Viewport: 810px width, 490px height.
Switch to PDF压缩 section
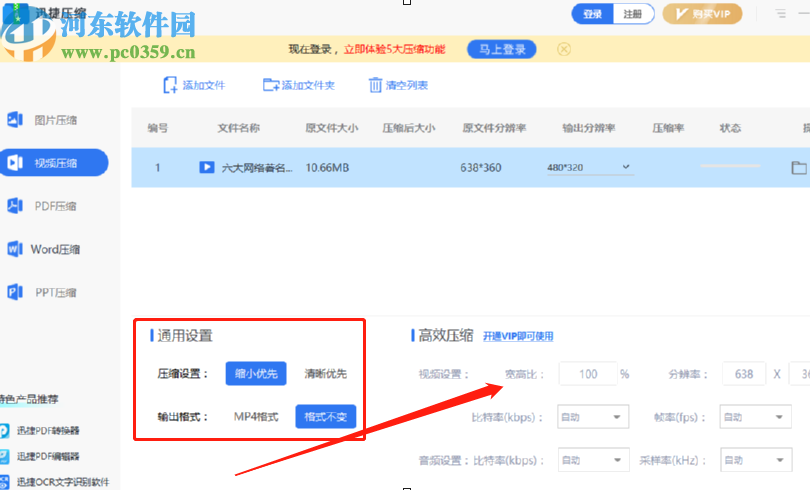tap(55, 207)
